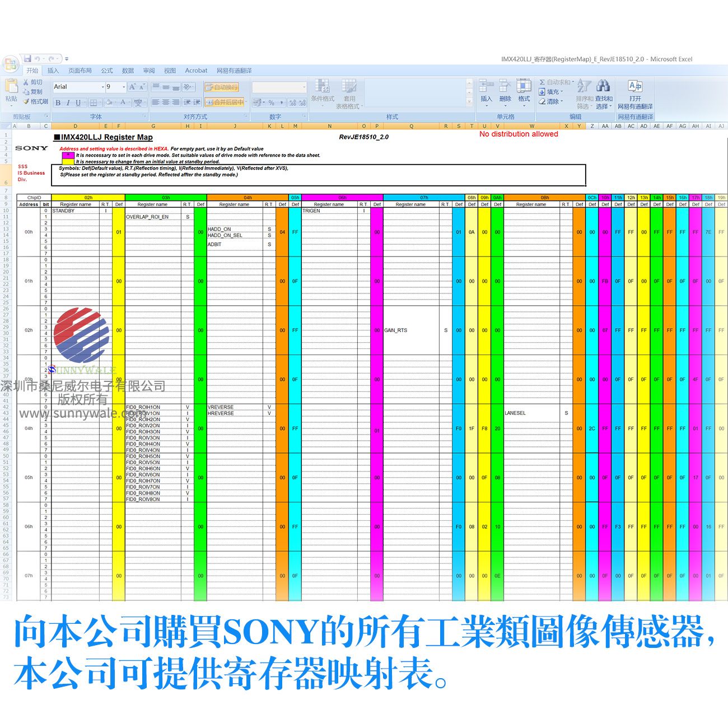728x728 pixels.
Task: Open Delete cells menu (删除)
Action: 505,93
